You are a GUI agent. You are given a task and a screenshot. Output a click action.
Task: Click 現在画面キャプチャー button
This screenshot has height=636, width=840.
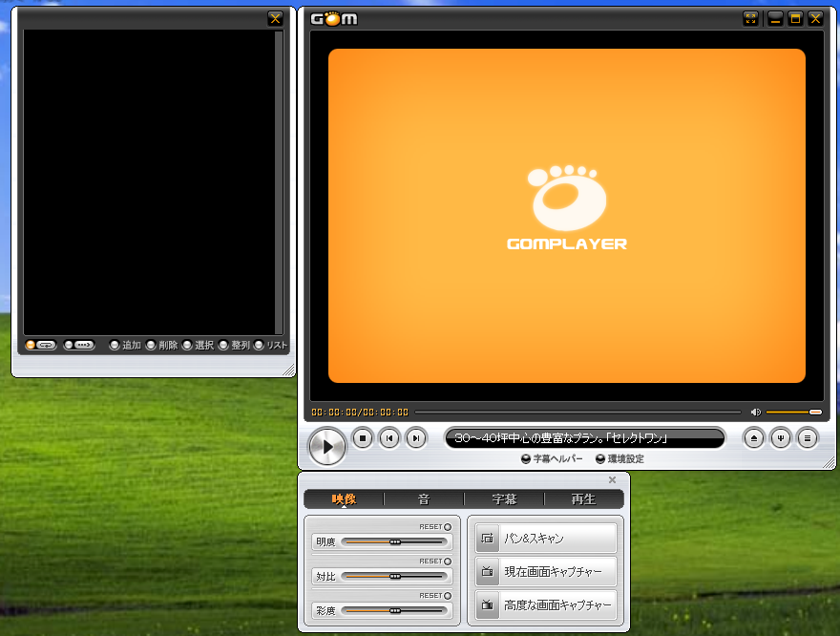point(546,572)
